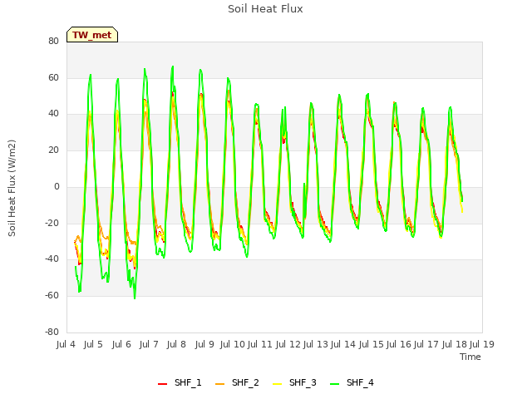Click the Jul 15 tick label
Image resolution: width=532 pixels, height=399 pixels.
pyautogui.click(x=372, y=344)
